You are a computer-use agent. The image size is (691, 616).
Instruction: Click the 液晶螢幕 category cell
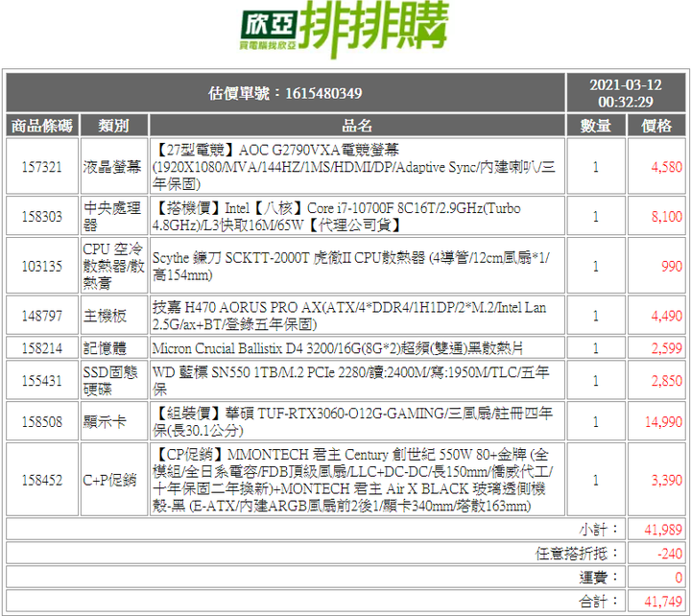click(x=112, y=167)
